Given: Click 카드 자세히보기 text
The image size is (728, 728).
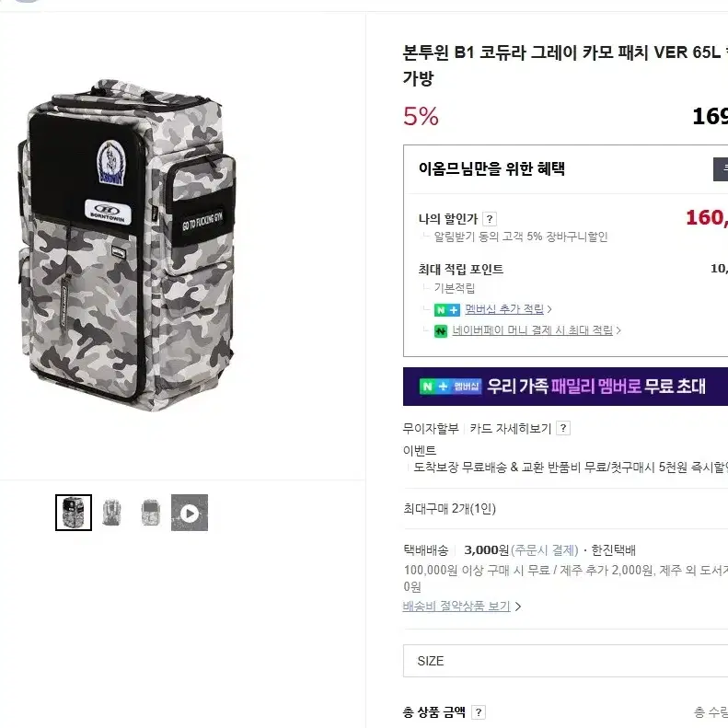Looking at the screenshot, I should [x=510, y=428].
